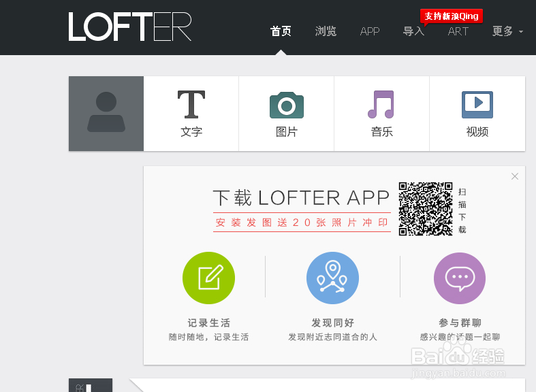Create a 音乐 music post
The width and height of the screenshot is (536, 392).
[381, 114]
